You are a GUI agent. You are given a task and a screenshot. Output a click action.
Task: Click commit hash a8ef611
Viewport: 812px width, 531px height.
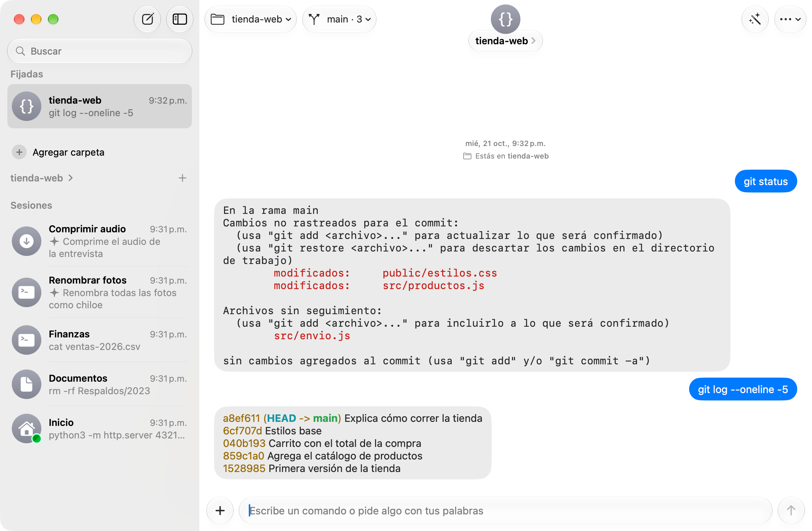241,418
